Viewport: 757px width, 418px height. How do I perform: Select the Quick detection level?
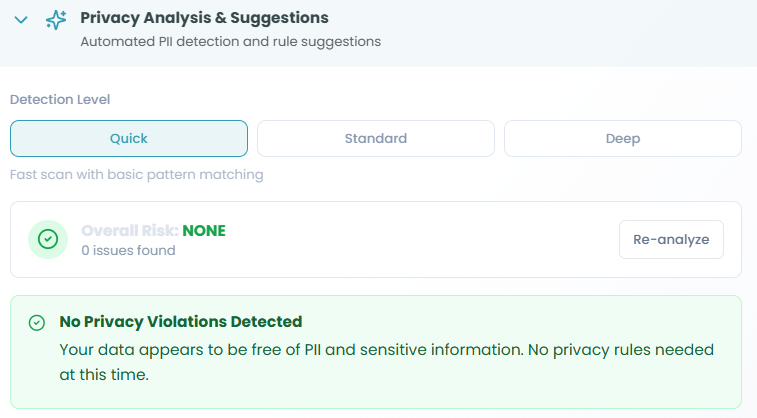(x=129, y=138)
